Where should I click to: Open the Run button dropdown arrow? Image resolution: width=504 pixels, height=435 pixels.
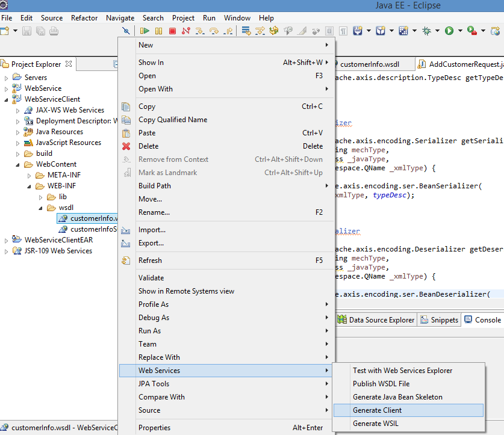(460, 31)
